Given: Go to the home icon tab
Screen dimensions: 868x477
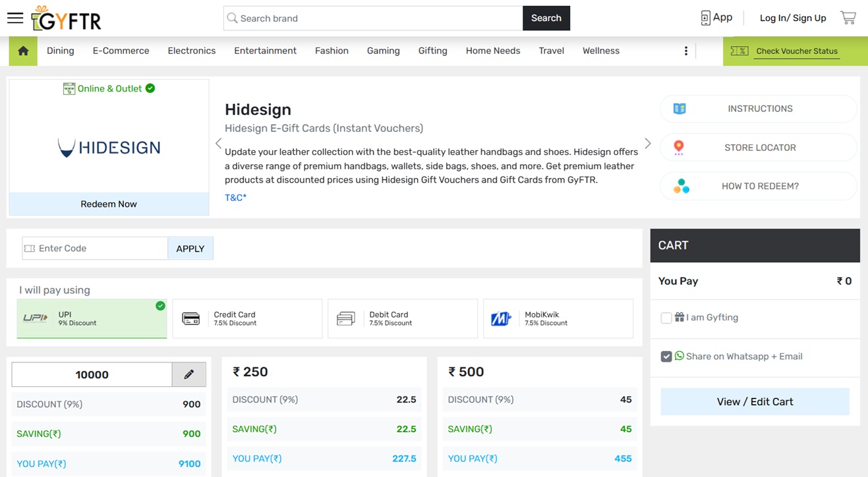Looking at the screenshot, I should 23,51.
